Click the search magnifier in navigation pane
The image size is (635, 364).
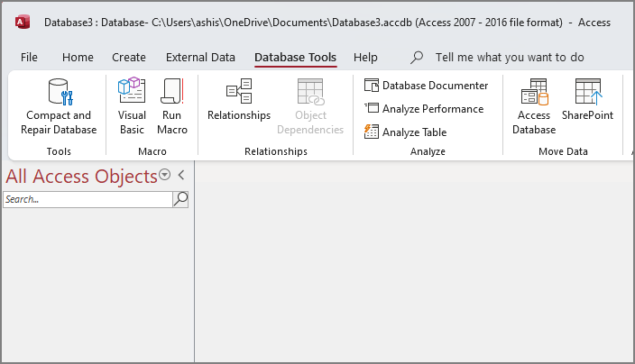pyautogui.click(x=180, y=199)
